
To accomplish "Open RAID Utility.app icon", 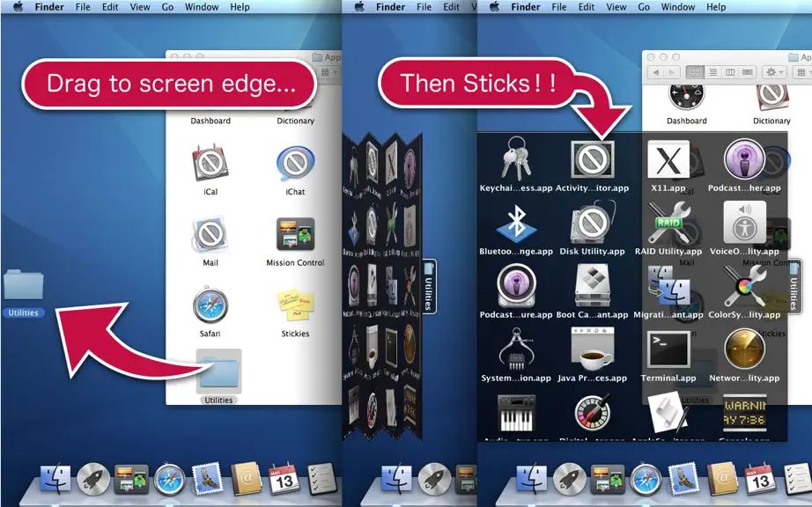I will point(668,223).
